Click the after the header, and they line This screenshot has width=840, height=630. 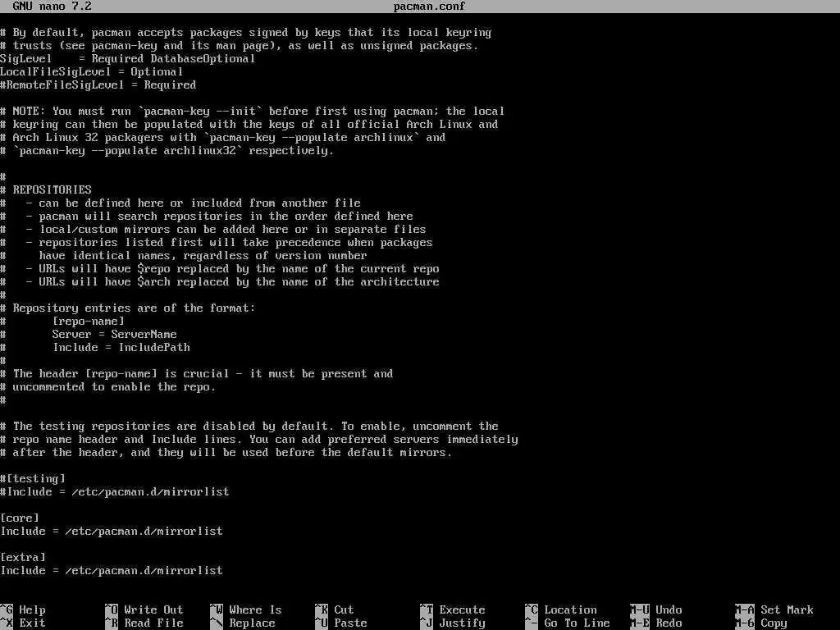pos(226,453)
